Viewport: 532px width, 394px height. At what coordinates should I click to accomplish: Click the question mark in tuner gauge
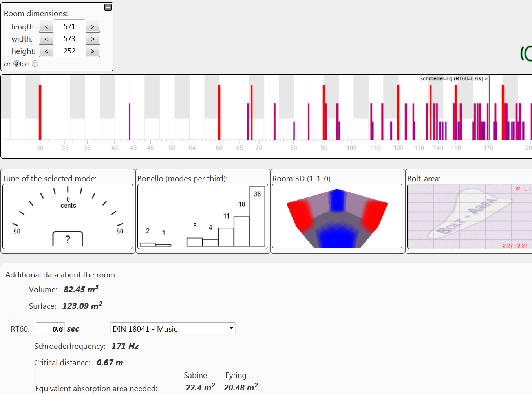[68, 239]
